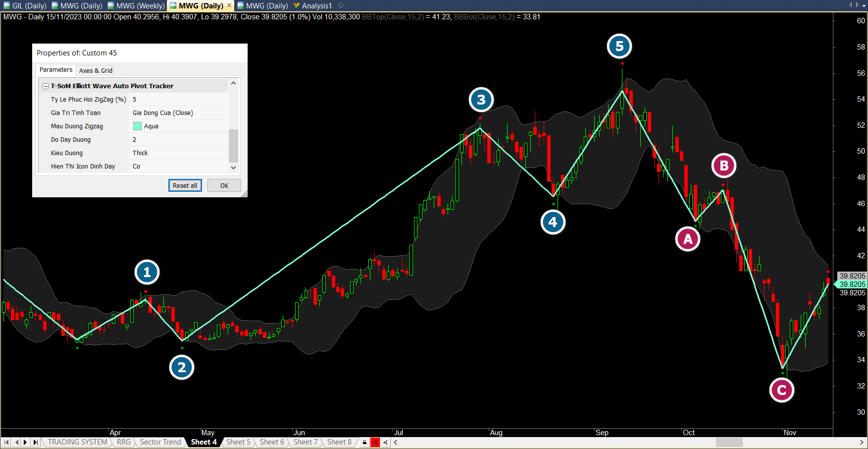Go to the next sheet tab

pos(26,442)
